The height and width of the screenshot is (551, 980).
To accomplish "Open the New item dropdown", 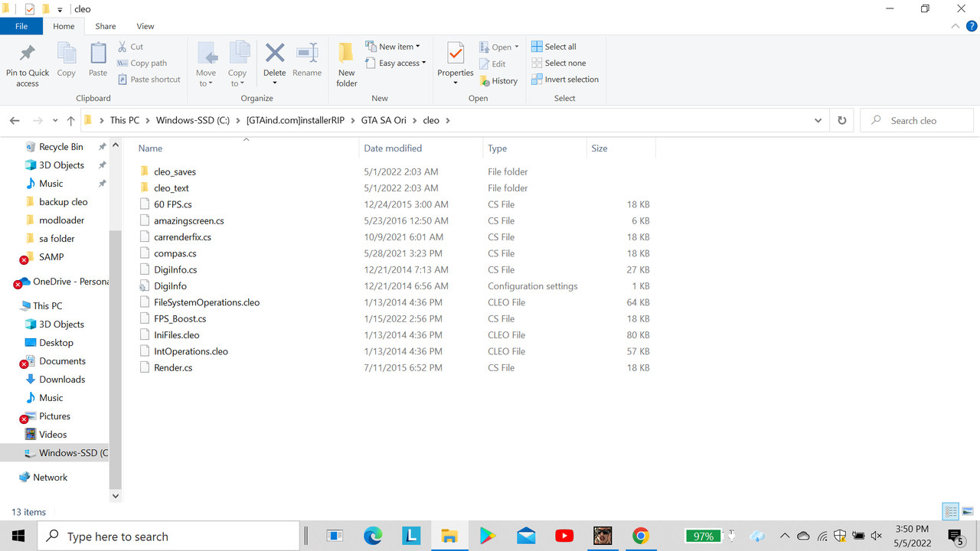I will [x=393, y=47].
